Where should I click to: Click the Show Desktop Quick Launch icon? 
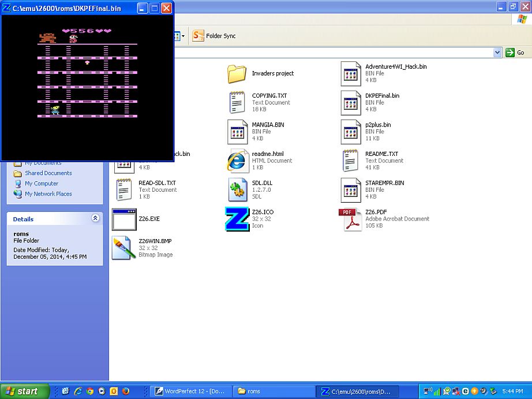pos(66,391)
